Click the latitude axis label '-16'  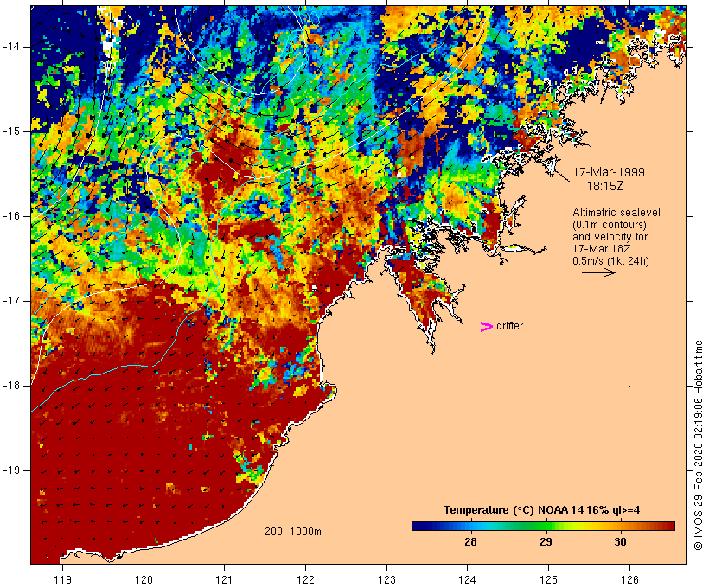[x=11, y=216]
